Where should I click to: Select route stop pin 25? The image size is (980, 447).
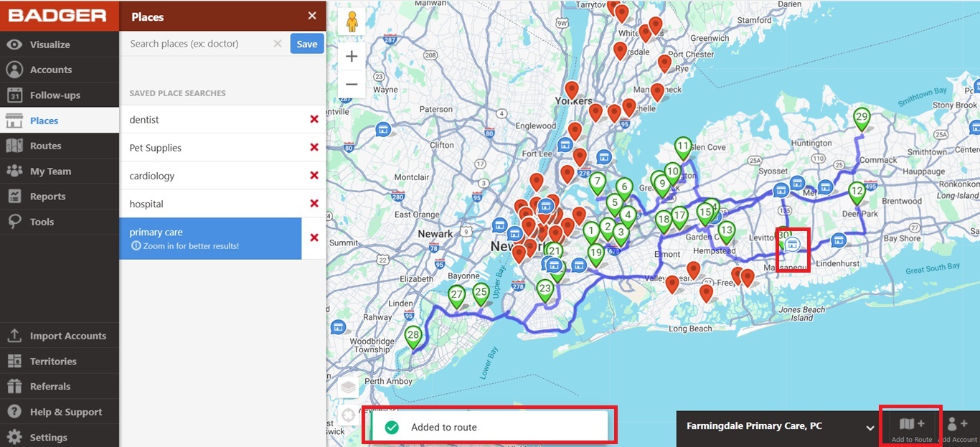click(x=481, y=294)
